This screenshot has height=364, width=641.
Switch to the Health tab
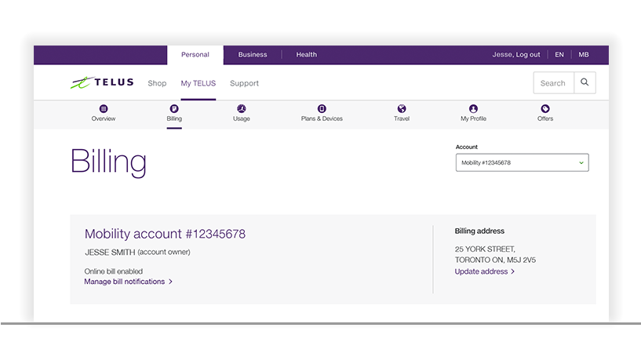click(306, 55)
